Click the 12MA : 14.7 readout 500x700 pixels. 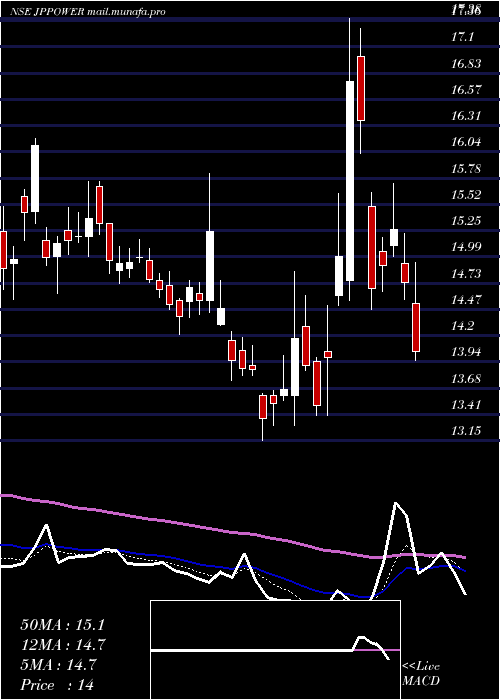(x=62, y=645)
